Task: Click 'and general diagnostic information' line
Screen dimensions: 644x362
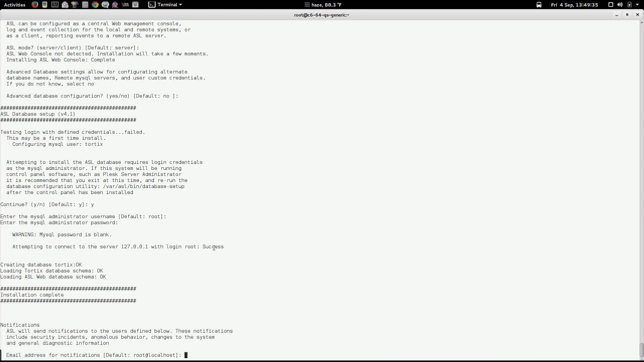Action: coord(57,343)
